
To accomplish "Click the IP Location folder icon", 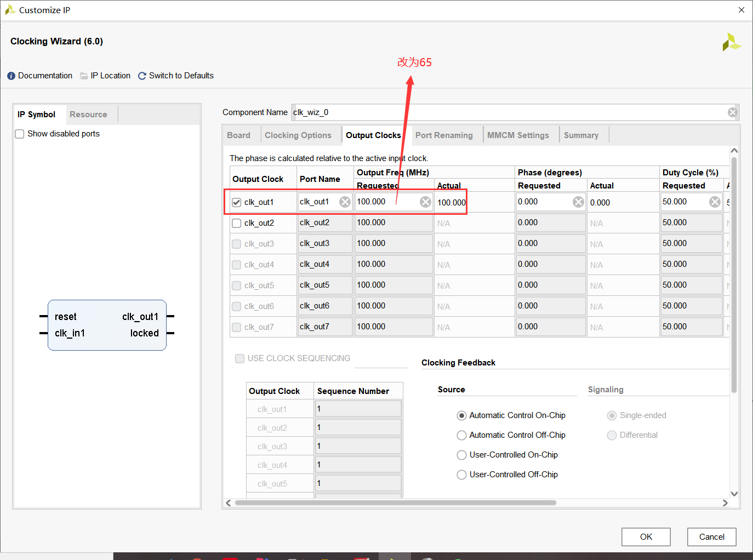I will (84, 76).
